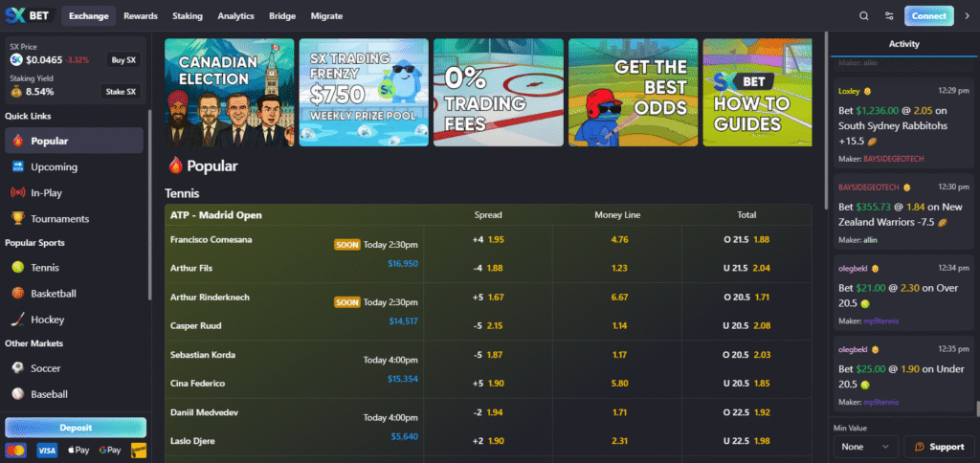Select the Tennis ball icon in sidebar
Screen dimensions: 980x463
pos(18,268)
